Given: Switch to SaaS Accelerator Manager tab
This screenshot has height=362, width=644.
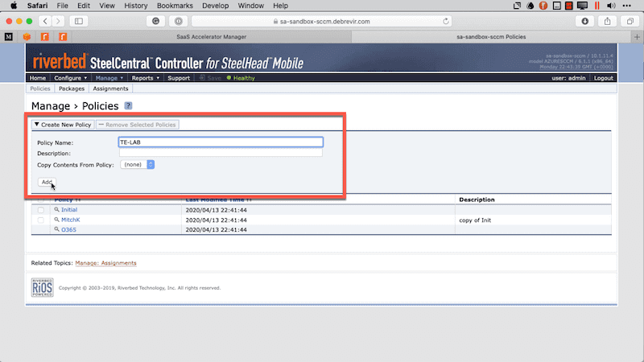Looking at the screenshot, I should point(212,37).
